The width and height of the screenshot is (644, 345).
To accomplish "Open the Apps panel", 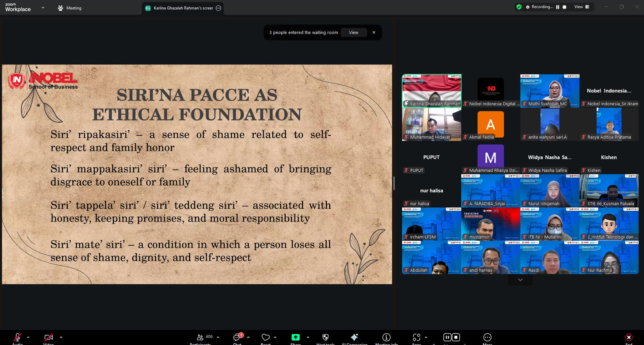I will (416, 337).
